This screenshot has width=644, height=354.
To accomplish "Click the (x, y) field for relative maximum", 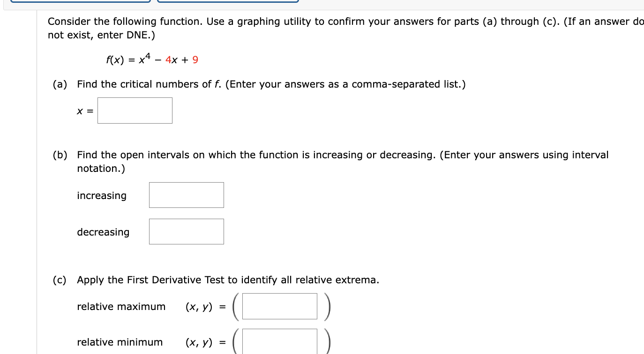I will point(279,306).
